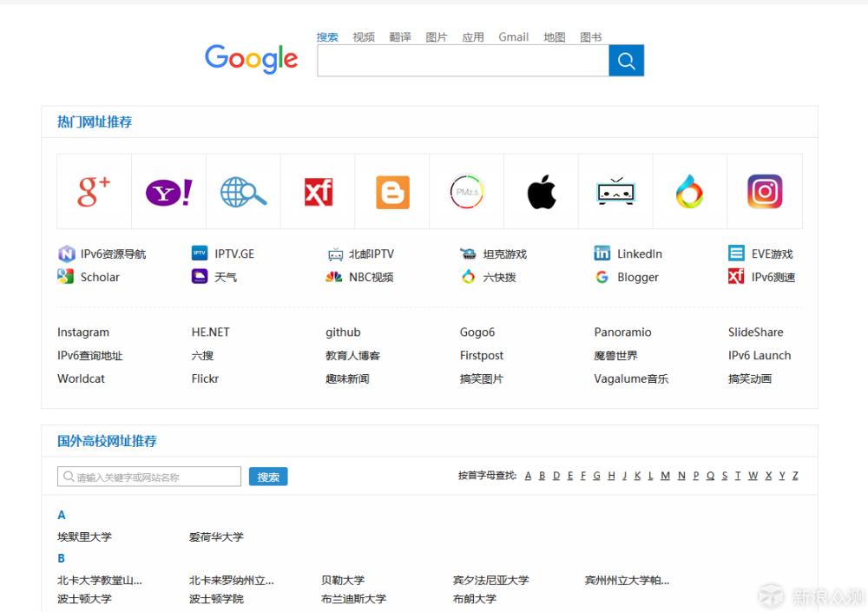
Task: Focus the Google search input box
Action: point(463,61)
